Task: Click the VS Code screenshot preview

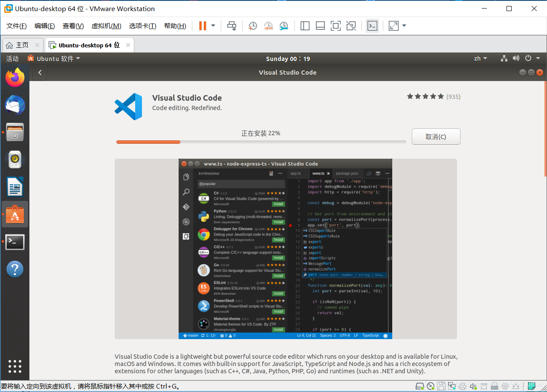Action: click(x=285, y=249)
